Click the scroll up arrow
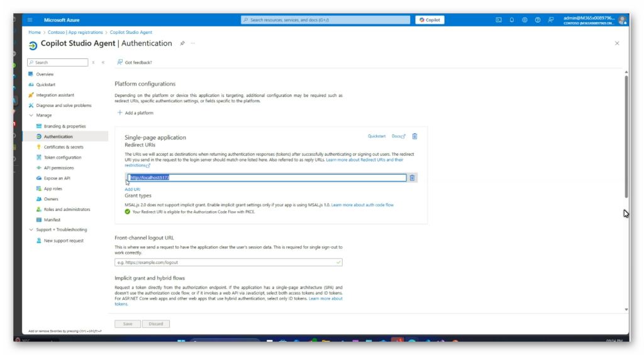644x355 pixels. click(626, 72)
